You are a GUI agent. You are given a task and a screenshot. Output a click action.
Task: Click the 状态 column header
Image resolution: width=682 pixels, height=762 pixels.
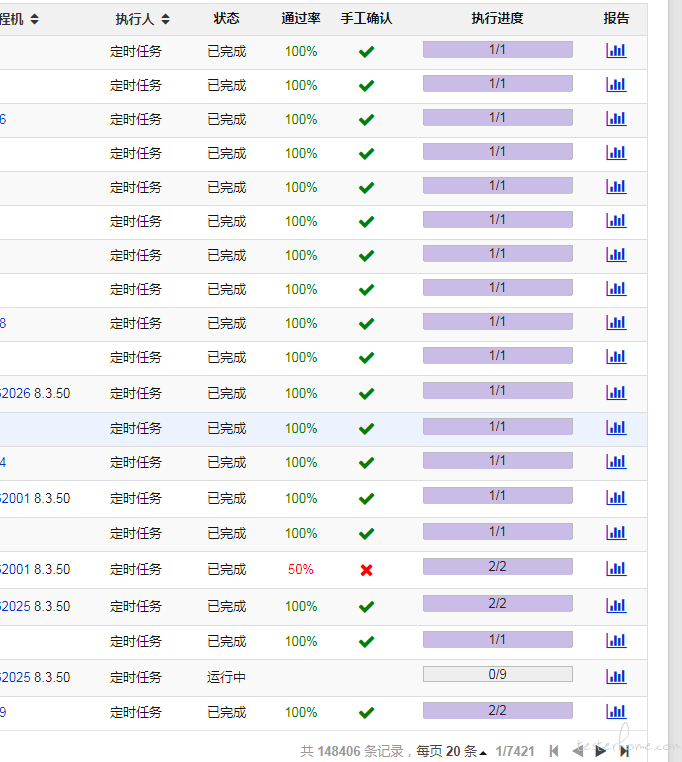(227, 18)
